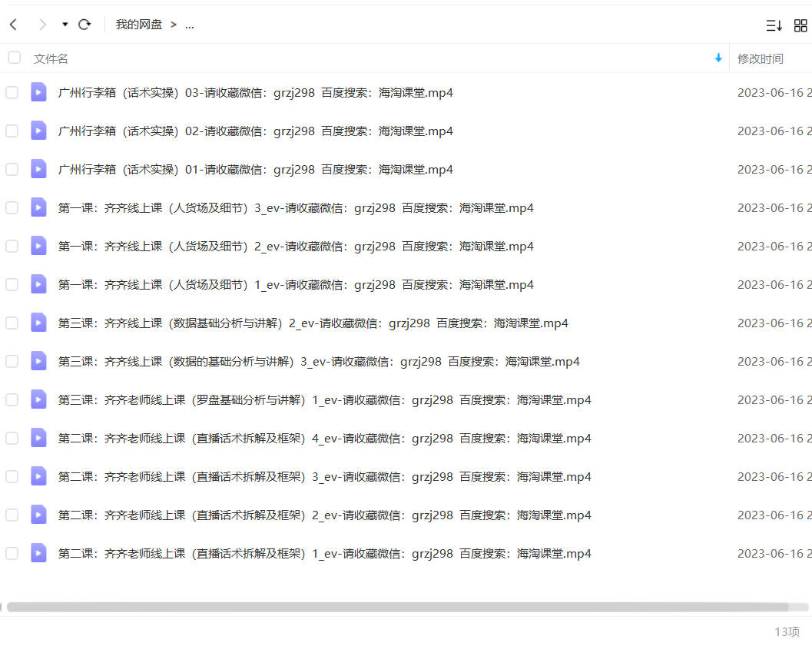Viewport: 812px width, 646px height.
Task: Click video icon of 第一课 2_ev file
Action: pyautogui.click(x=38, y=245)
